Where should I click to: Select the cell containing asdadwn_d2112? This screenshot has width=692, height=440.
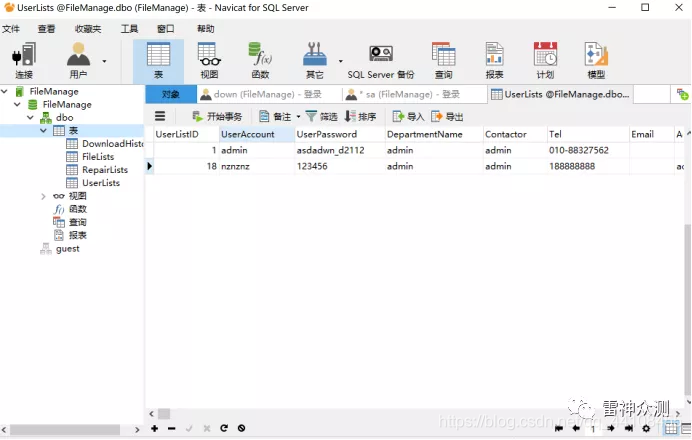[339, 150]
